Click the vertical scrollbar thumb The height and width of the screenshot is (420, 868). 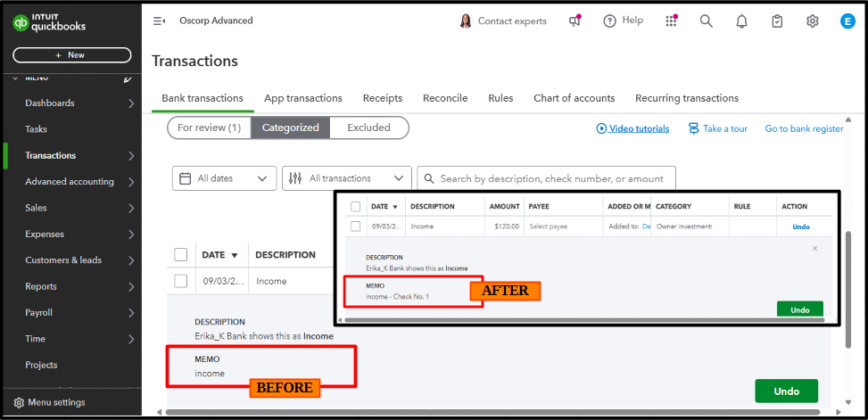(x=848, y=290)
